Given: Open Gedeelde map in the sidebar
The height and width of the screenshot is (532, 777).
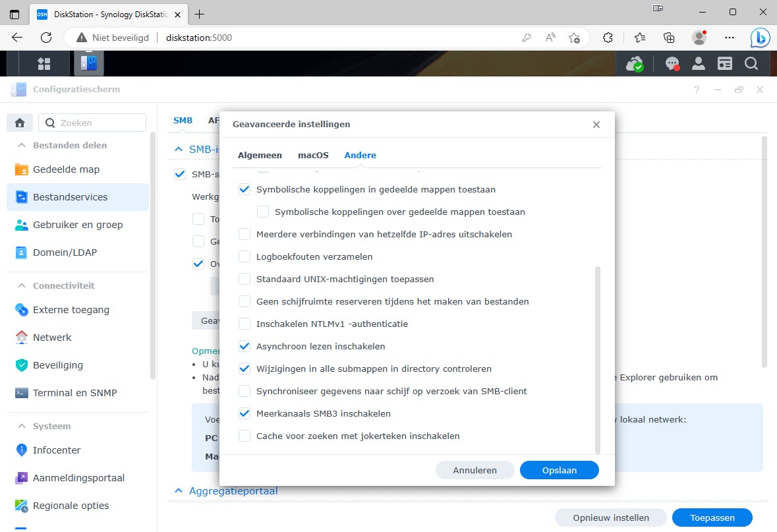Looking at the screenshot, I should click(x=66, y=169).
